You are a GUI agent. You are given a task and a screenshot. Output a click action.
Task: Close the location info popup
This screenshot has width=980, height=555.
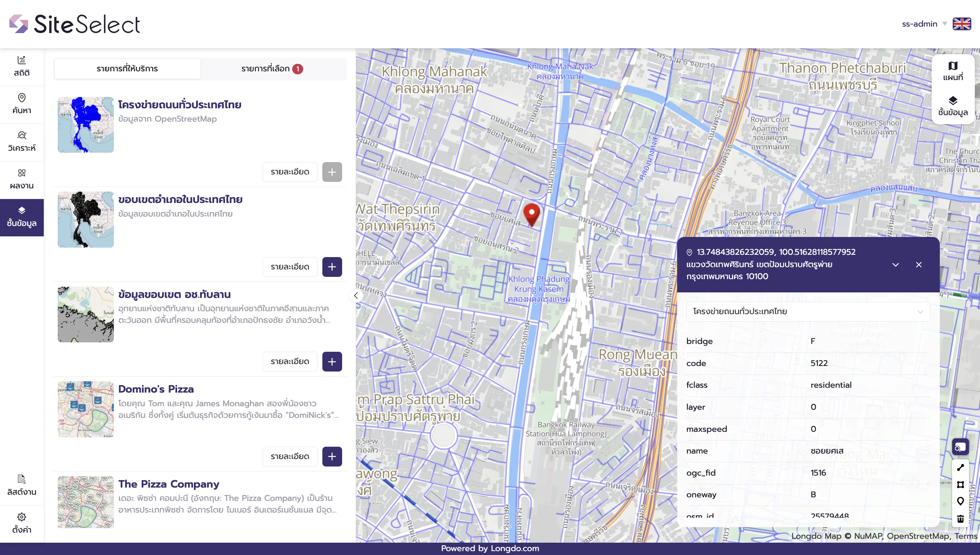pyautogui.click(x=919, y=265)
